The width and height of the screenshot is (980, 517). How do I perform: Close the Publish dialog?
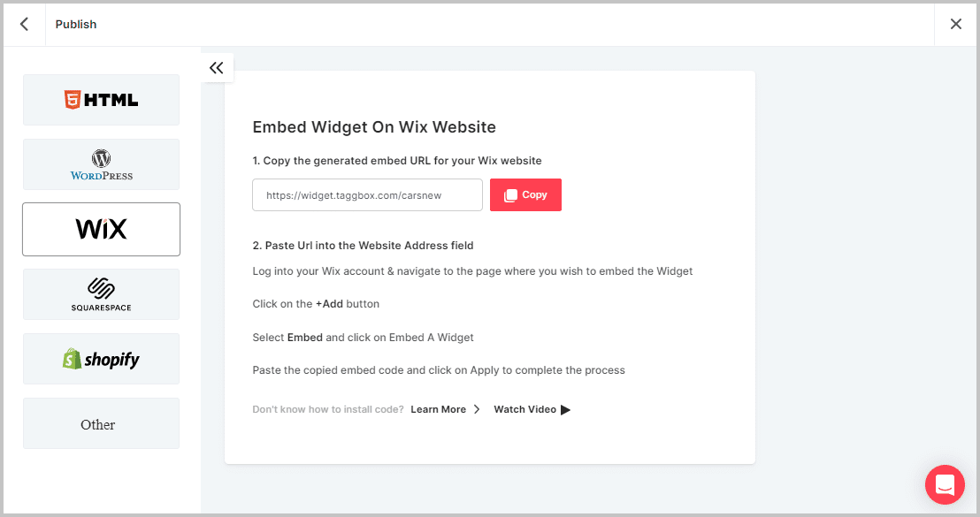(956, 24)
